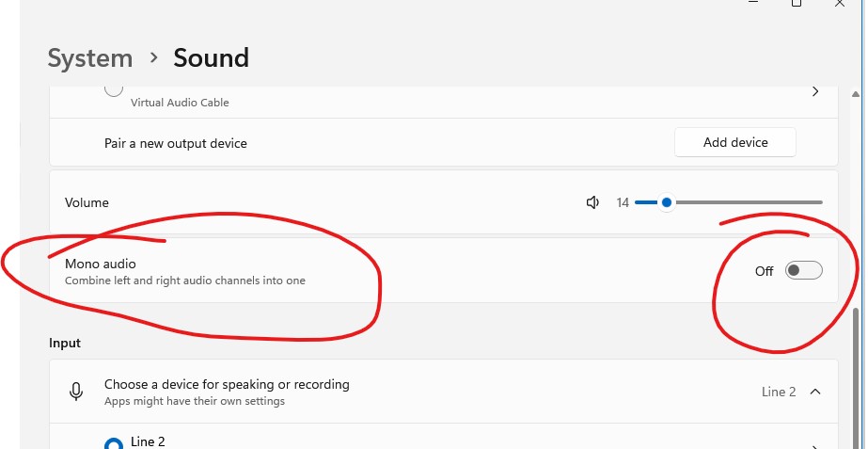Click the Add device button
868x449 pixels.
(735, 142)
